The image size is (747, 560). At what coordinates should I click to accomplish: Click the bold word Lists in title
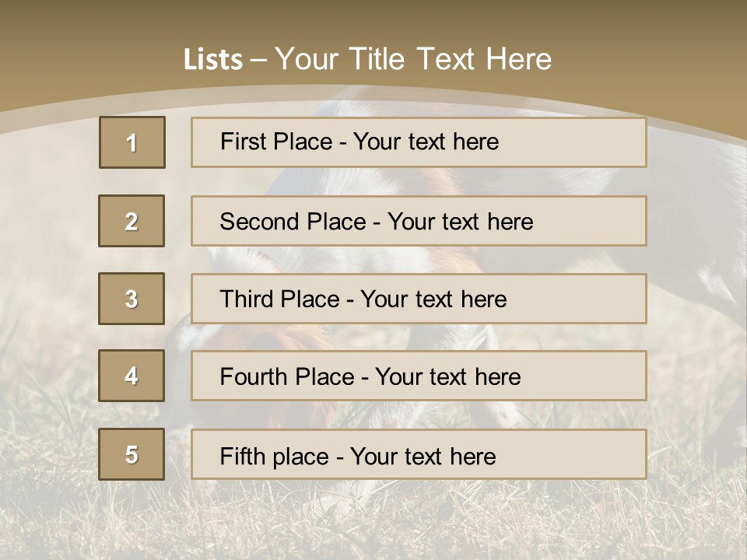click(213, 60)
